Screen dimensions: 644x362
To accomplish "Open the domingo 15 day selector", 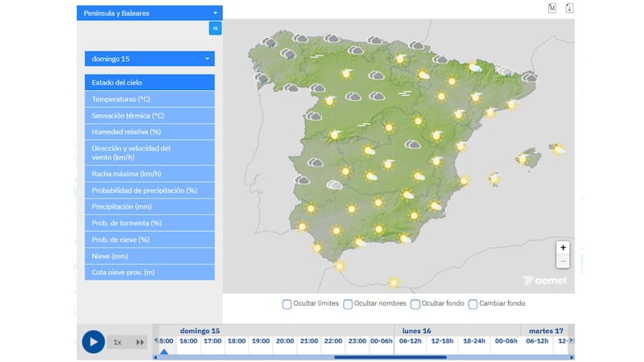I will (150, 59).
